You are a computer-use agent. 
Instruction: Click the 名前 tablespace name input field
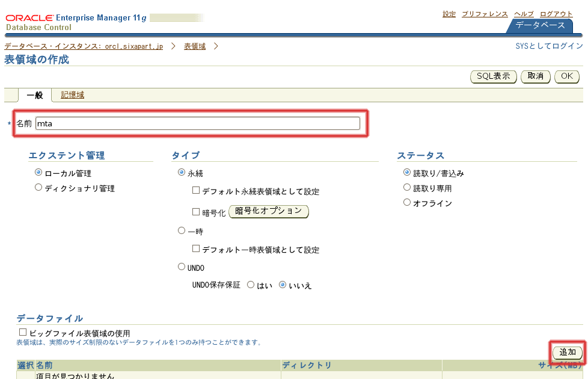point(198,123)
